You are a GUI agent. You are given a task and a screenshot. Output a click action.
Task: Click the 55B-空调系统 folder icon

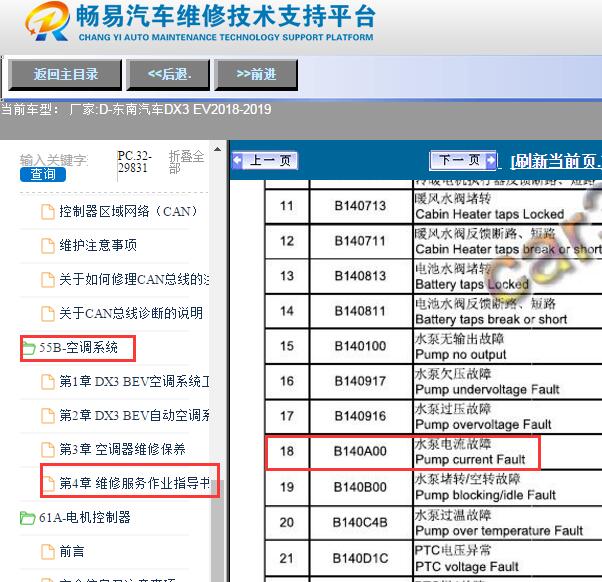[28, 347]
